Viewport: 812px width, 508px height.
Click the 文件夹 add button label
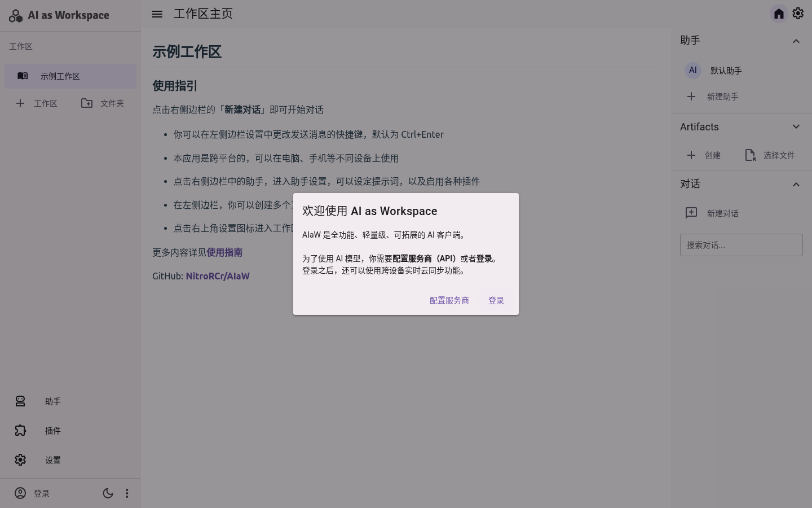[x=112, y=103]
